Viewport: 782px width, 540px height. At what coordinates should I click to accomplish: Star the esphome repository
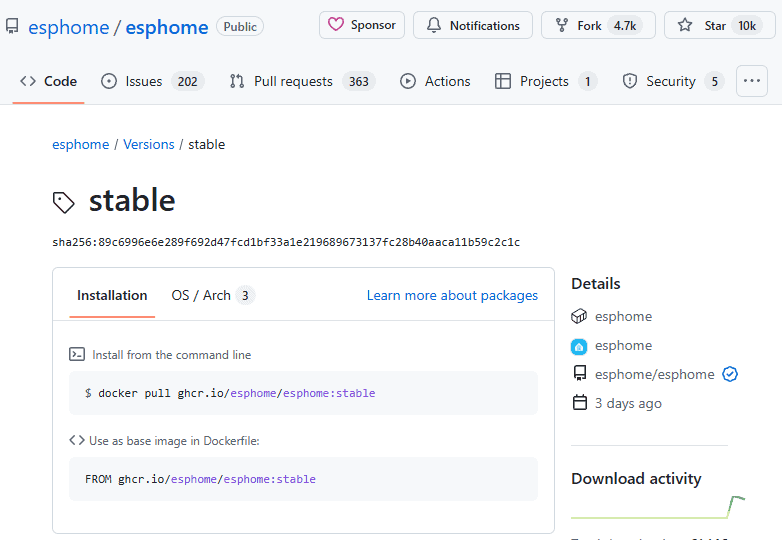(x=718, y=26)
